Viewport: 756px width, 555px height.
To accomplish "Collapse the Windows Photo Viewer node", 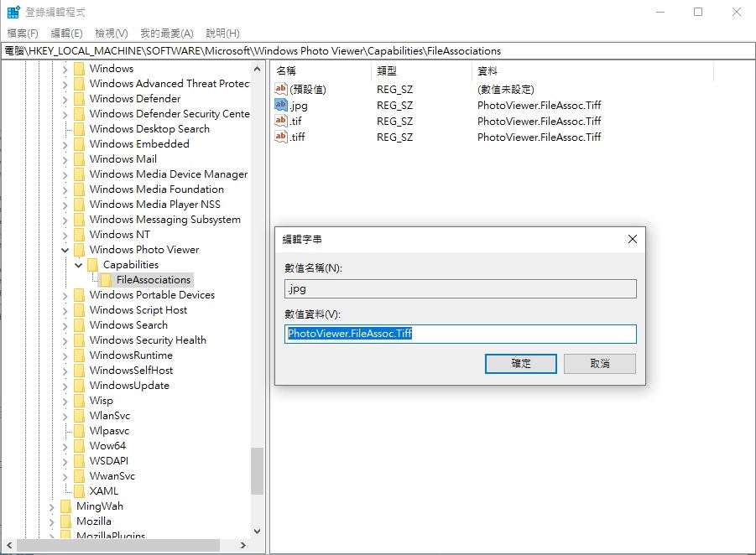I will pyautogui.click(x=65, y=250).
